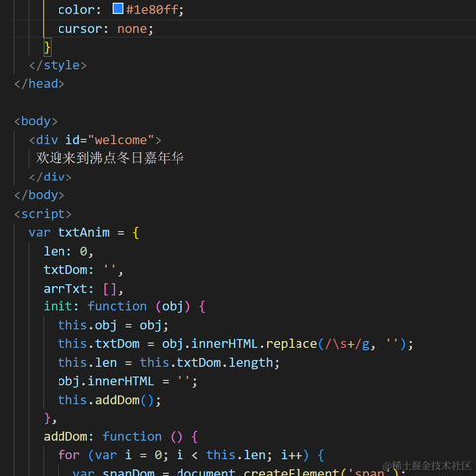Image resolution: width=476 pixels, height=476 pixels.
Task: Click the init function keyword
Action: [117, 306]
